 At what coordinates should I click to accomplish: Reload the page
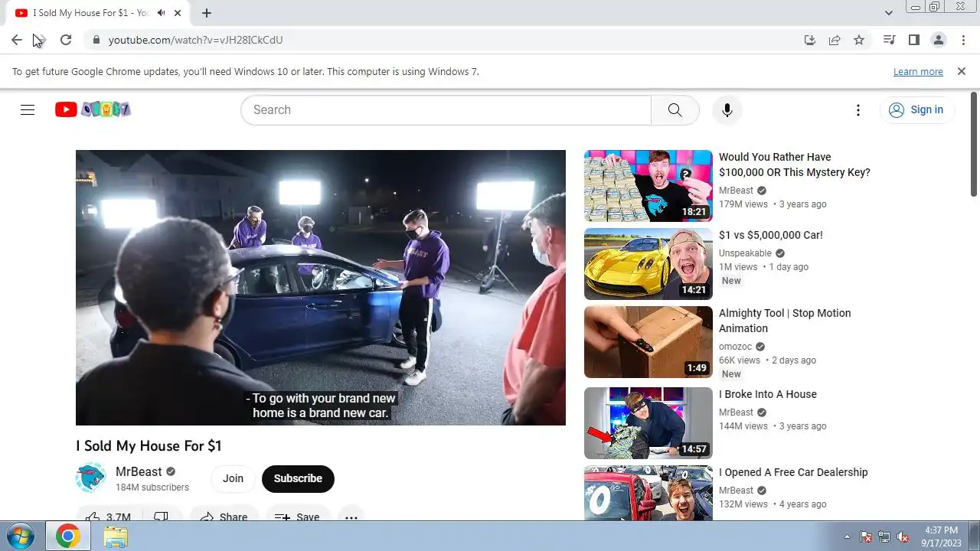(x=66, y=40)
